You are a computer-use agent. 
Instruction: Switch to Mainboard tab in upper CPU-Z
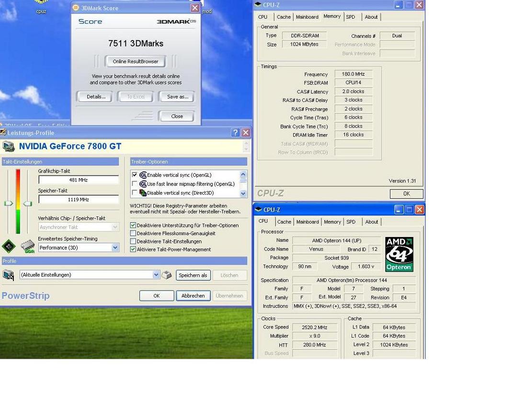(307, 17)
